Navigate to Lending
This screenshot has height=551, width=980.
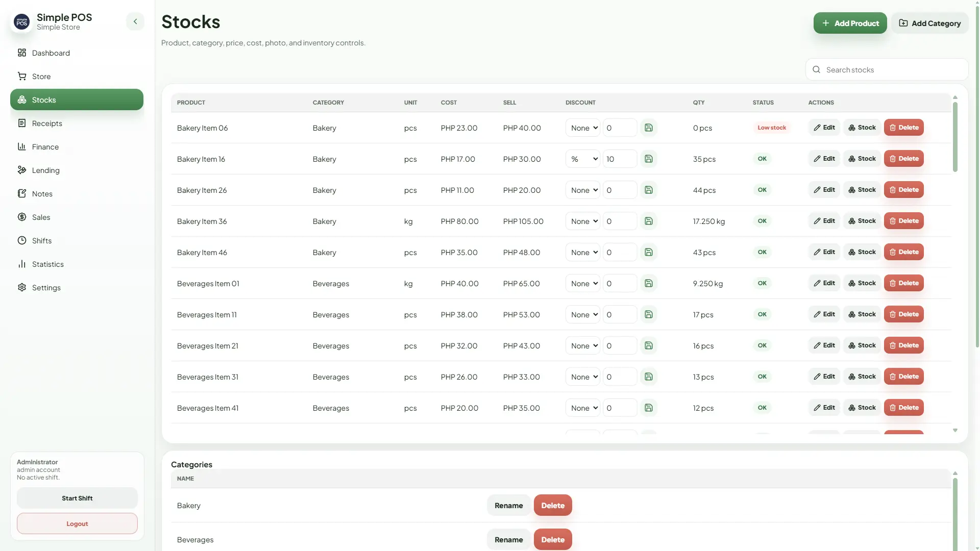(x=77, y=170)
